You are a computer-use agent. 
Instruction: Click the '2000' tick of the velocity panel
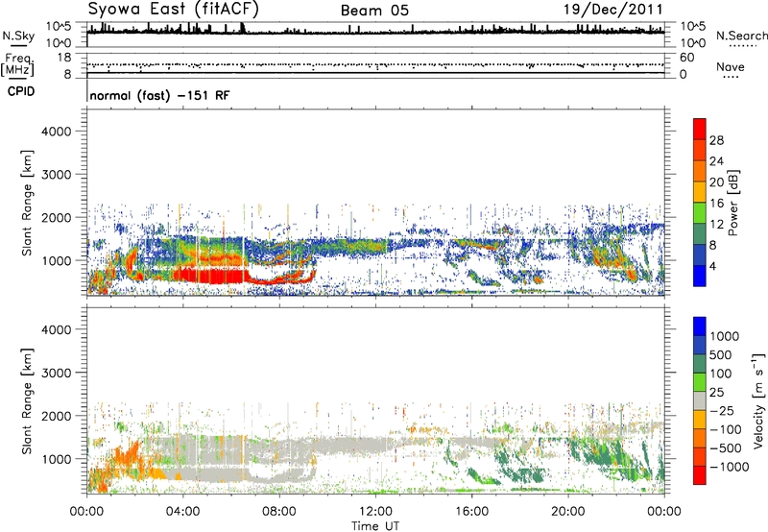click(x=56, y=416)
